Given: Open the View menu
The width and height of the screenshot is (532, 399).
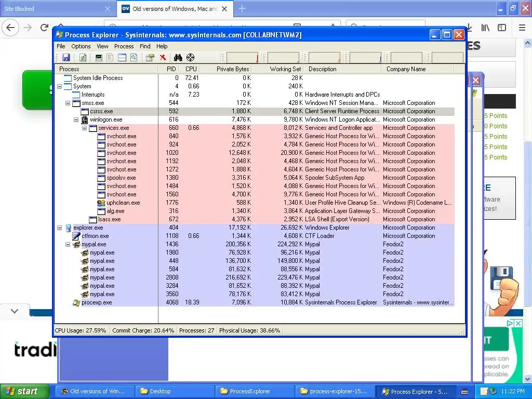Looking at the screenshot, I should (102, 46).
